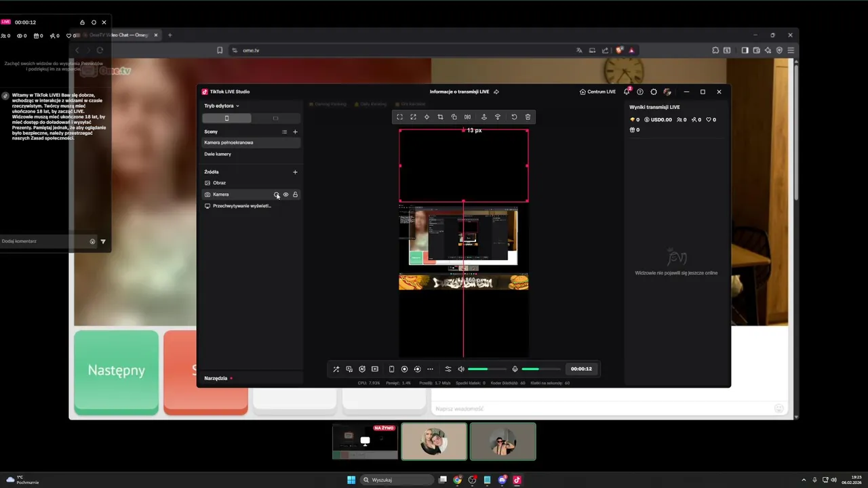
Task: Open the LIVE Studio settings icon
Action: pos(654,91)
